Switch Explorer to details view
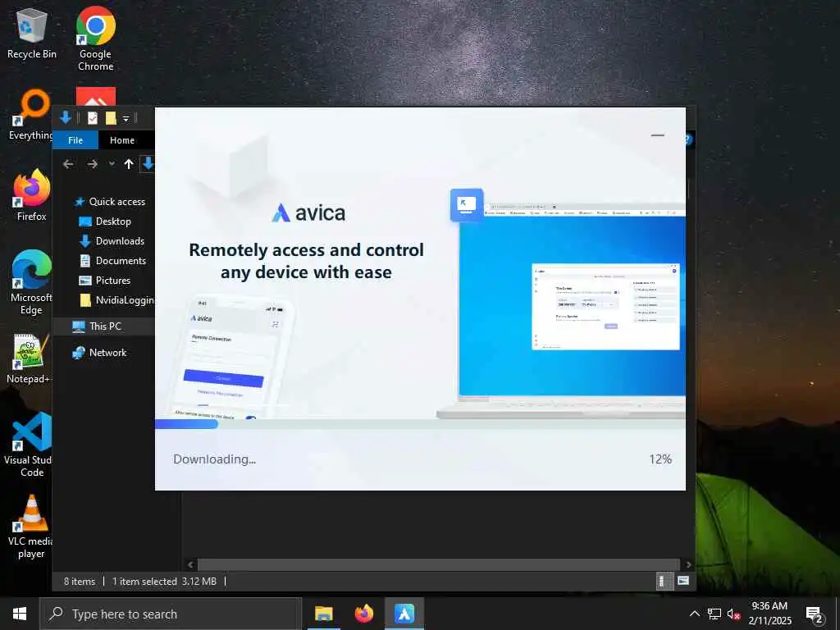Screen dimensions: 840x630 pyautogui.click(x=663, y=581)
